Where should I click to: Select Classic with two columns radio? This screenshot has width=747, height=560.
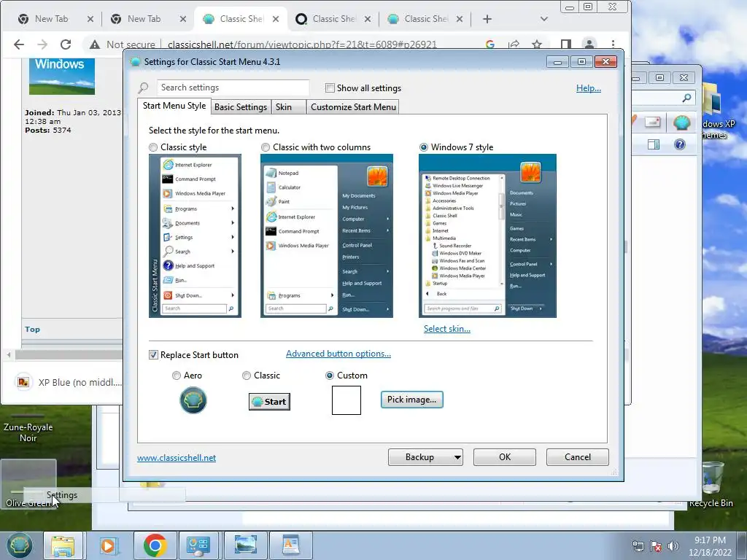266,147
